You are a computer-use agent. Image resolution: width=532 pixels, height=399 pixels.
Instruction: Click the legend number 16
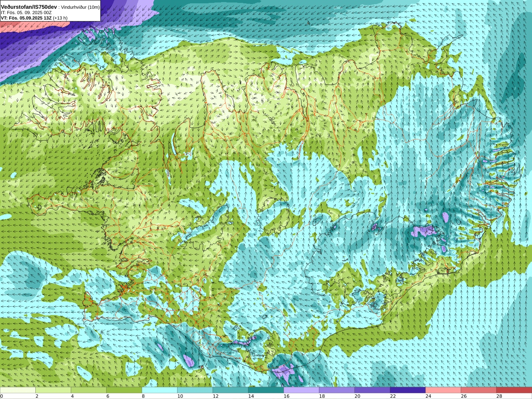(286, 396)
